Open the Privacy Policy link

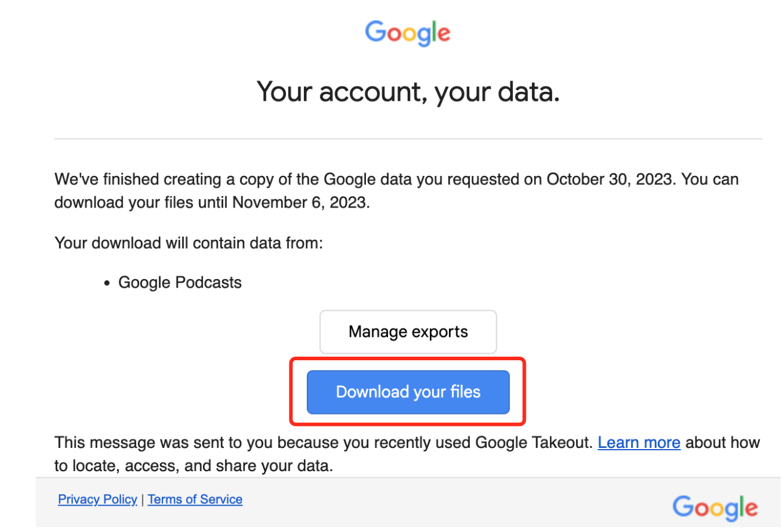pos(97,499)
